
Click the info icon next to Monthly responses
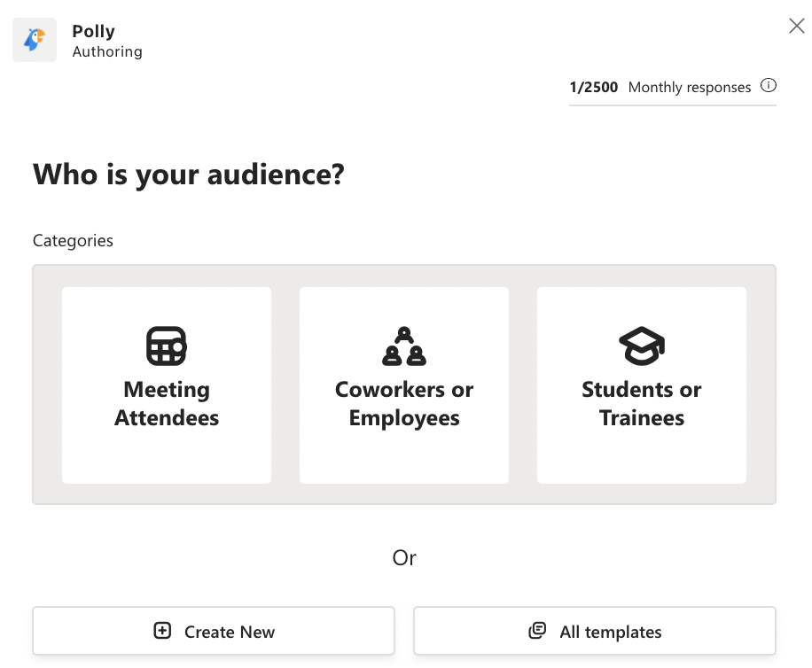(x=769, y=86)
